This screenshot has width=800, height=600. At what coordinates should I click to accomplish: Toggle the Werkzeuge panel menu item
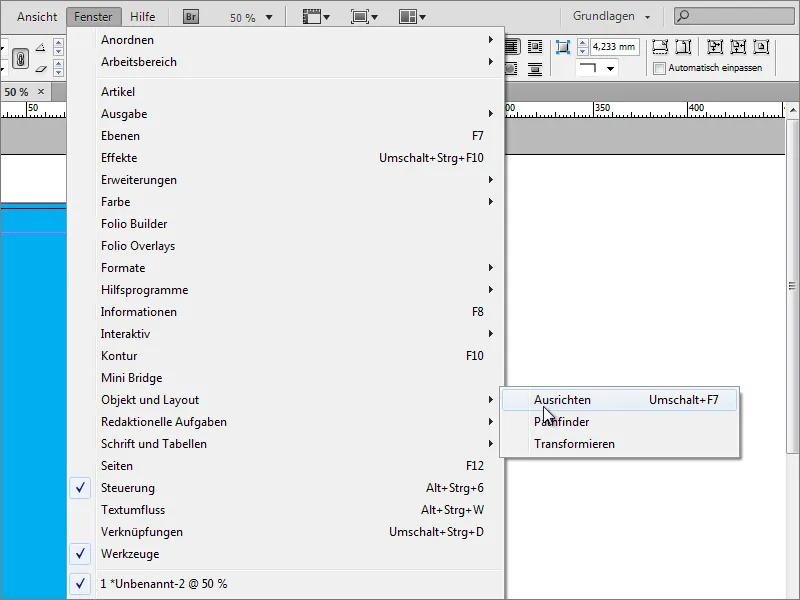click(x=287, y=554)
